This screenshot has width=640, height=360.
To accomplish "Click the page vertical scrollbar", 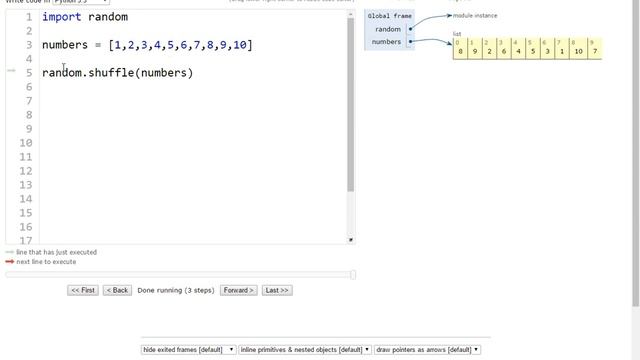I will coord(636,153).
